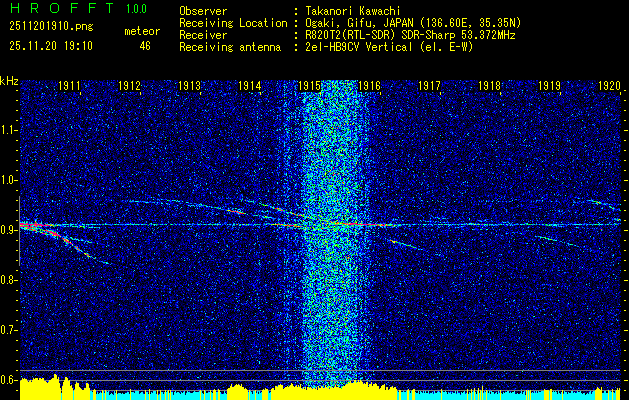This screenshot has width=629, height=400.
Task: Click the 1919 time axis marker
Action: click(x=549, y=85)
